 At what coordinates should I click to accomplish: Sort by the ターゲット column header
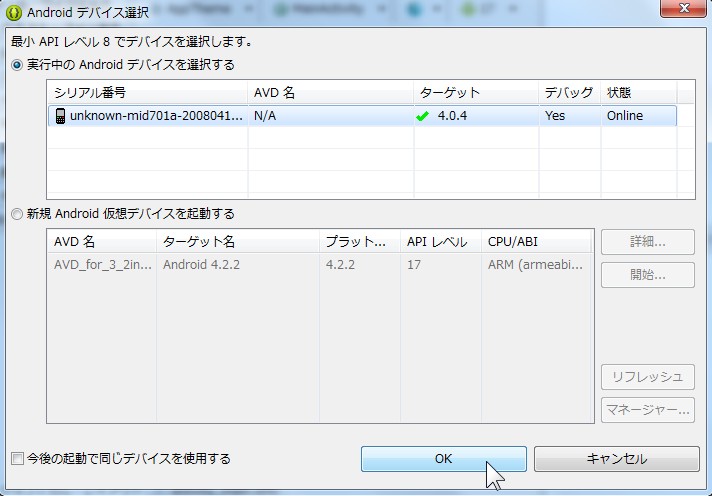tap(476, 93)
